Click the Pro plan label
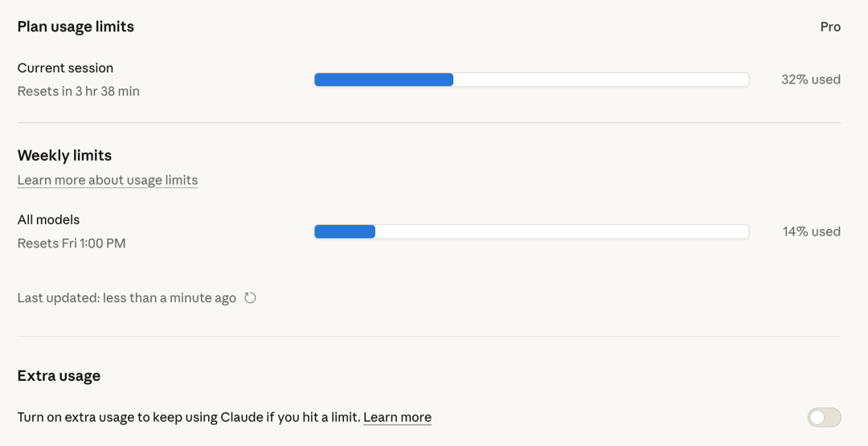The image size is (868, 446). (x=830, y=27)
